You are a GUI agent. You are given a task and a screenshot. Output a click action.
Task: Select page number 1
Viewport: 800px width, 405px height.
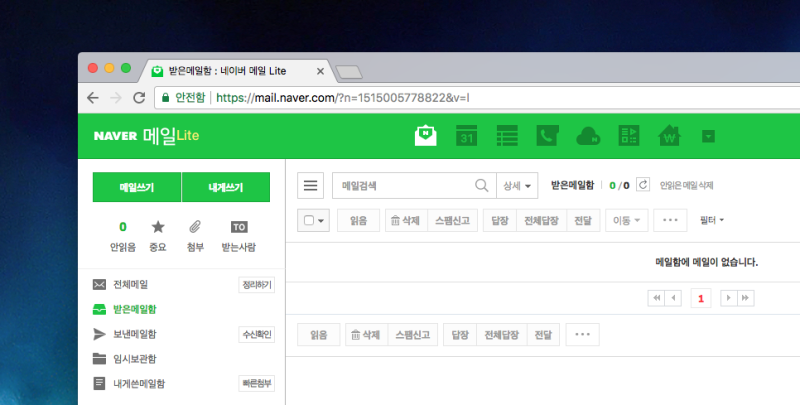pos(701,298)
